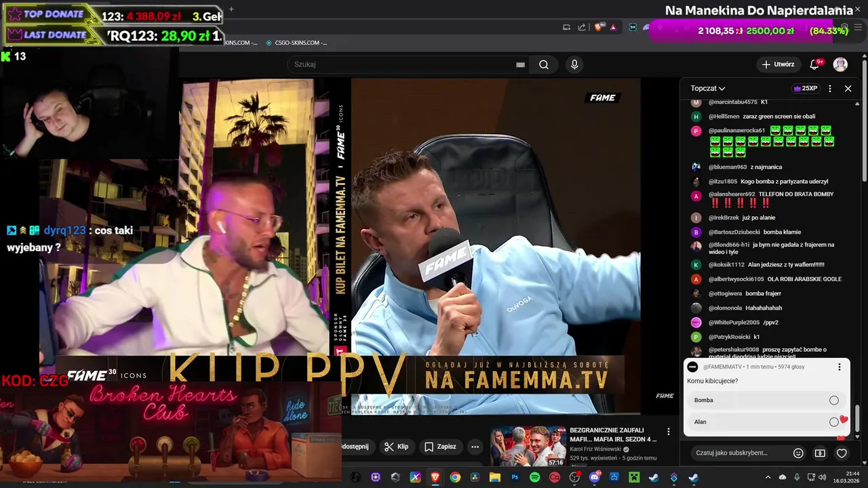The image size is (868, 488).
Task: Open OBS Studio from taskbar
Action: click(x=574, y=477)
